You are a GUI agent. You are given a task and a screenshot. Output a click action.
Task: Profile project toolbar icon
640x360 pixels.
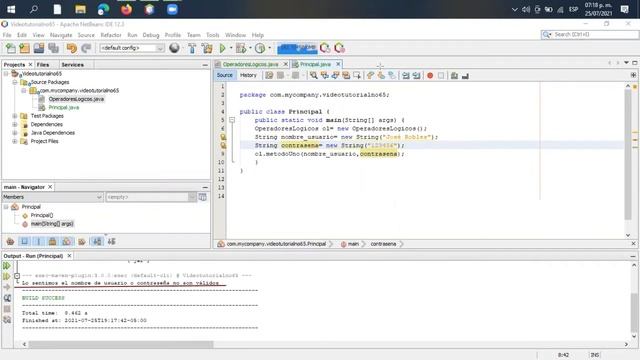pos(260,48)
